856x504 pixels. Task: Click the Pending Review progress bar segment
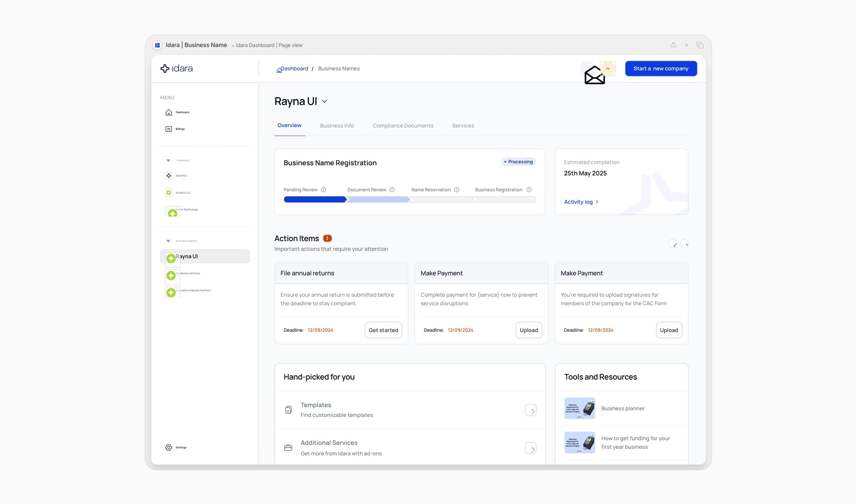(x=315, y=199)
